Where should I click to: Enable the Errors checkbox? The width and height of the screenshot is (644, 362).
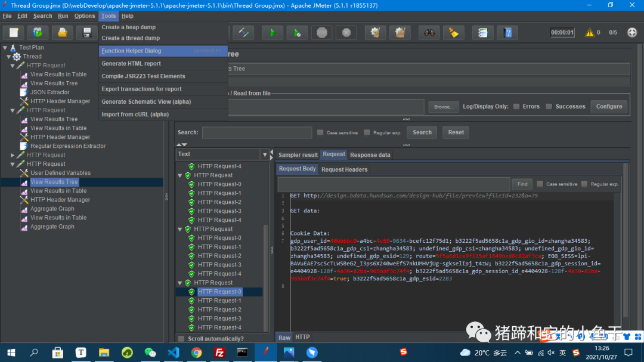pos(516,107)
